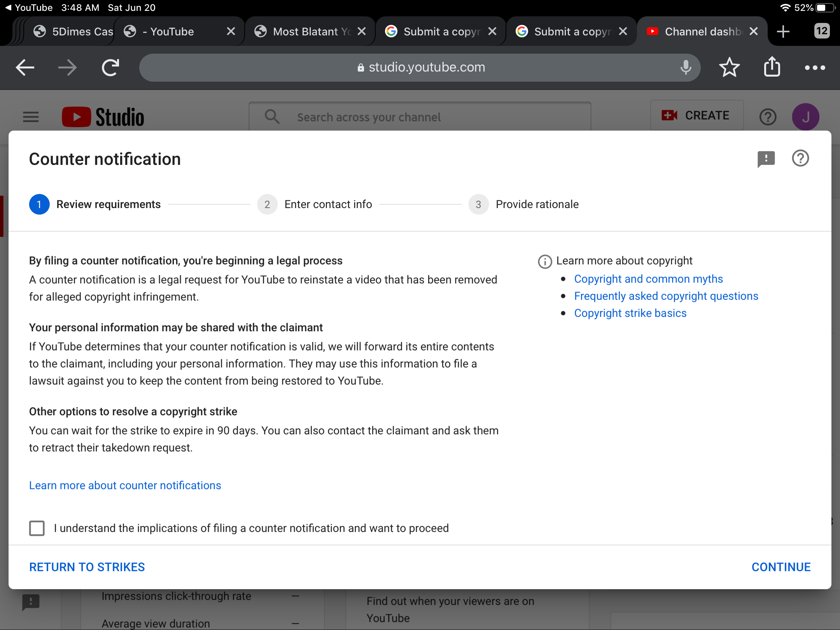The image size is (840, 630).
Task: Click send feedback icon on dashboard
Action: 31,602
